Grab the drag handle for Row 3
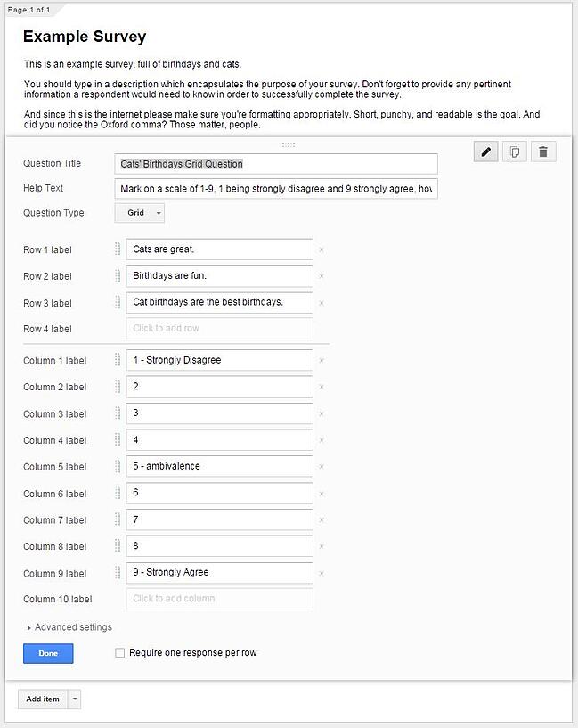This screenshot has width=578, height=728. coord(118,302)
